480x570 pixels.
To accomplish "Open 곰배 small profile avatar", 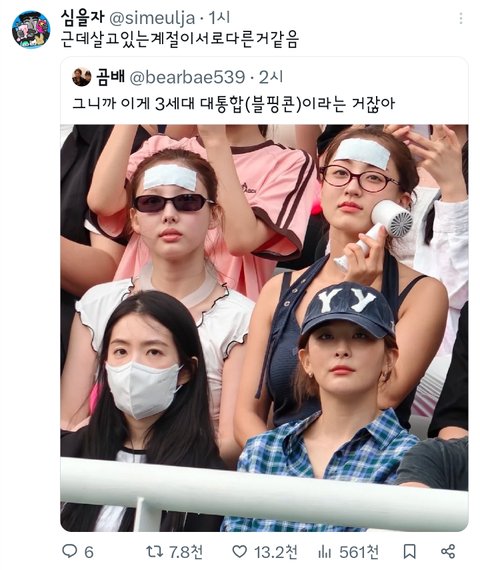I will (81, 77).
